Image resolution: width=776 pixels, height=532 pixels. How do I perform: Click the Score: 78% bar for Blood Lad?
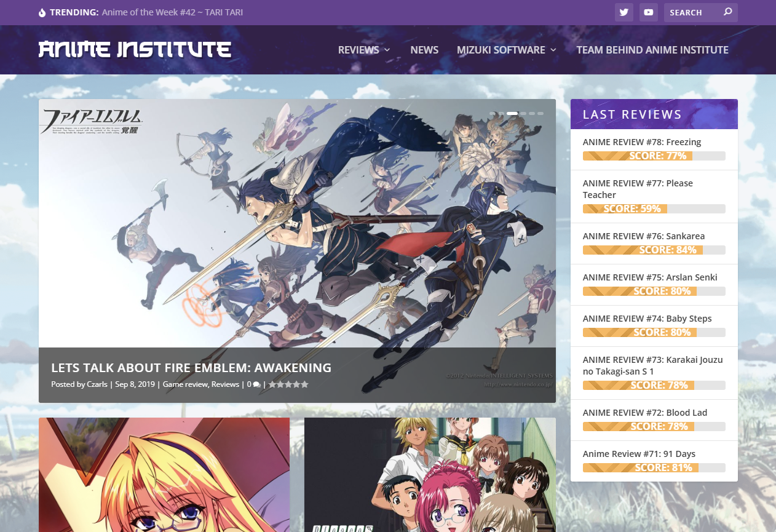[x=654, y=427]
